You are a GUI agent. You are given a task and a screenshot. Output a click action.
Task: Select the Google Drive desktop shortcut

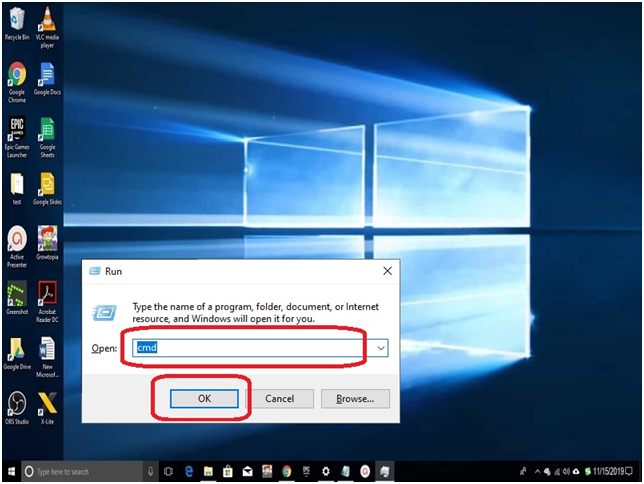17,353
